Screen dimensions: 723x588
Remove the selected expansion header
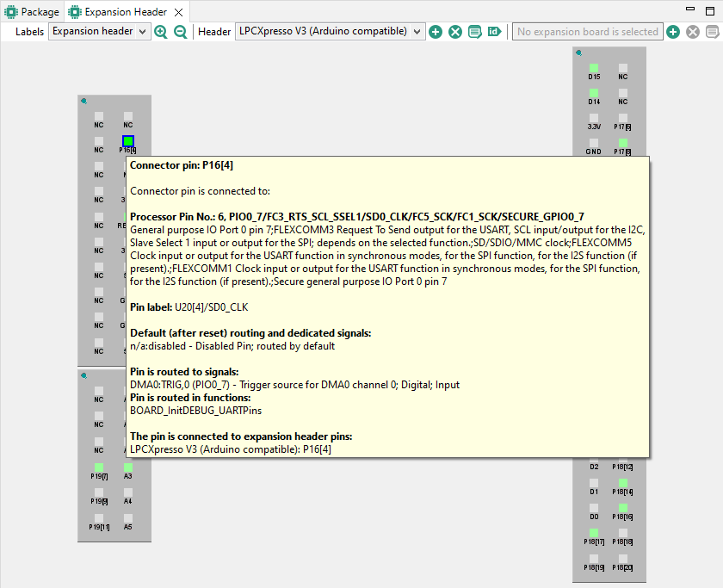coord(454,32)
